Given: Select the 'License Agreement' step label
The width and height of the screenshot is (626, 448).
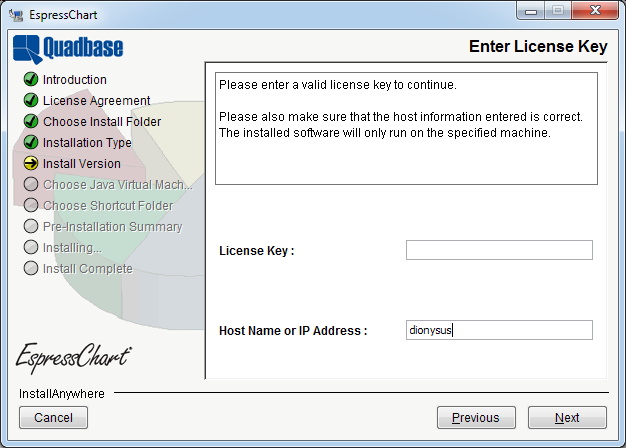Looking at the screenshot, I should tap(97, 101).
